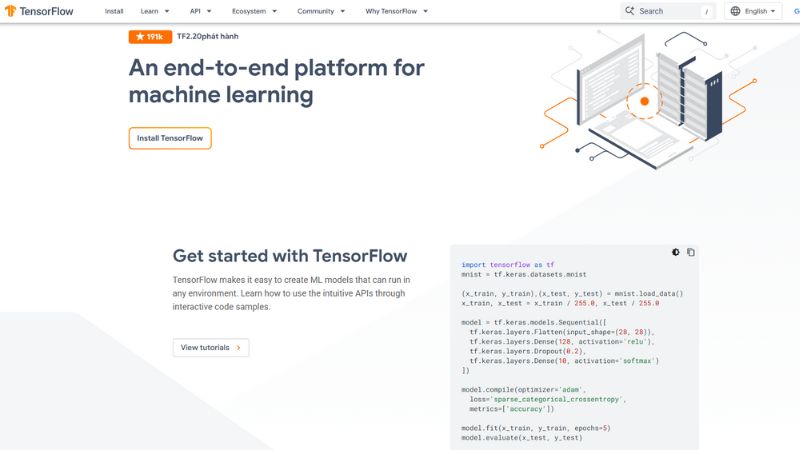
Task: Toggle dark theme for code sample
Action: pos(676,252)
